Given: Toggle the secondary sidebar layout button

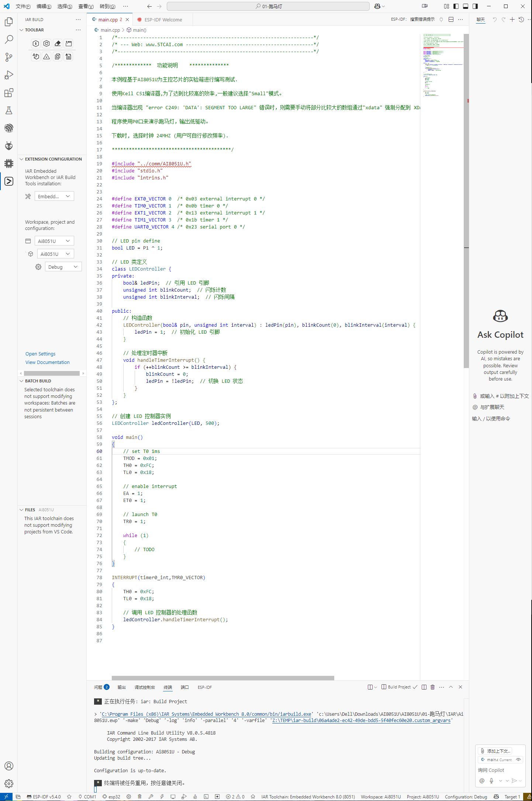Looking at the screenshot, I should 475,6.
